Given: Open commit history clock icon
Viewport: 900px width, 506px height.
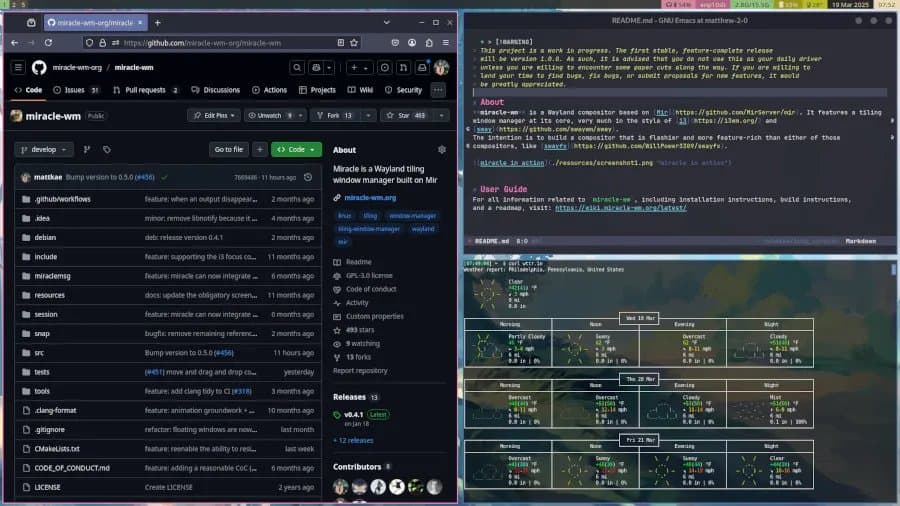Looking at the screenshot, I should click(x=308, y=177).
